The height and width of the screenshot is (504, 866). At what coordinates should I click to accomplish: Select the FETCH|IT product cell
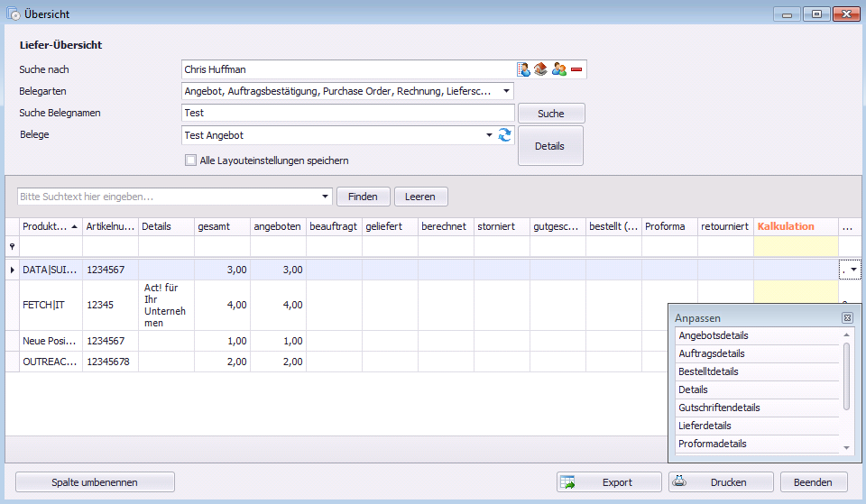click(51, 305)
